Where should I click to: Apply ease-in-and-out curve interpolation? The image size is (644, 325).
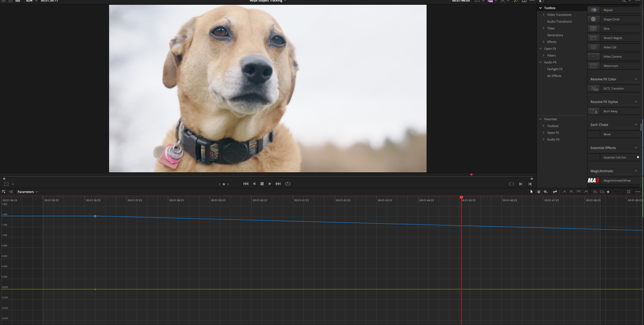click(578, 192)
